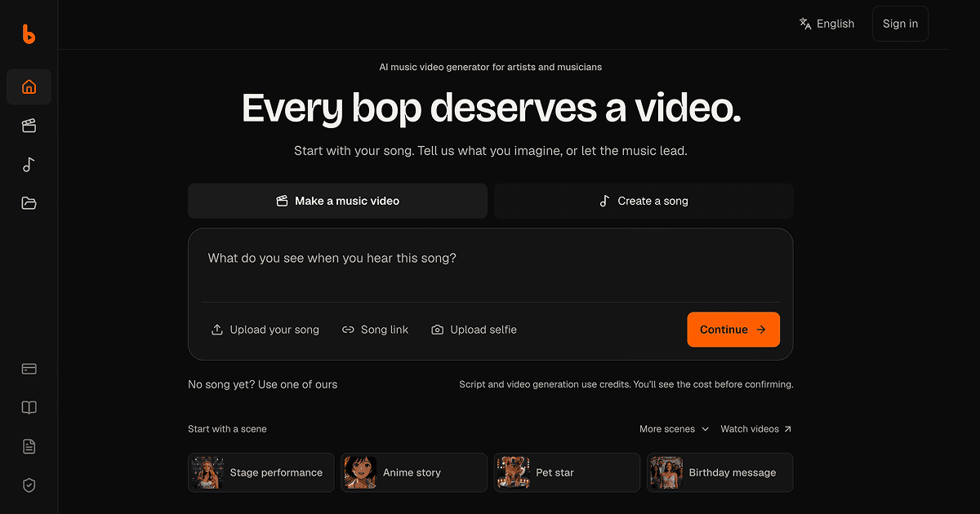980x514 pixels.
Task: Open the English language selector
Action: tap(826, 24)
